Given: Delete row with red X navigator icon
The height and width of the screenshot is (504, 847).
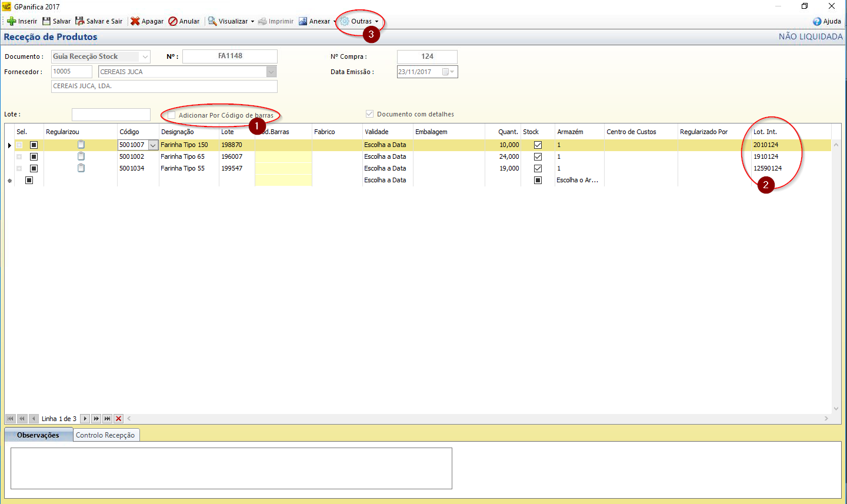Looking at the screenshot, I should point(119,419).
